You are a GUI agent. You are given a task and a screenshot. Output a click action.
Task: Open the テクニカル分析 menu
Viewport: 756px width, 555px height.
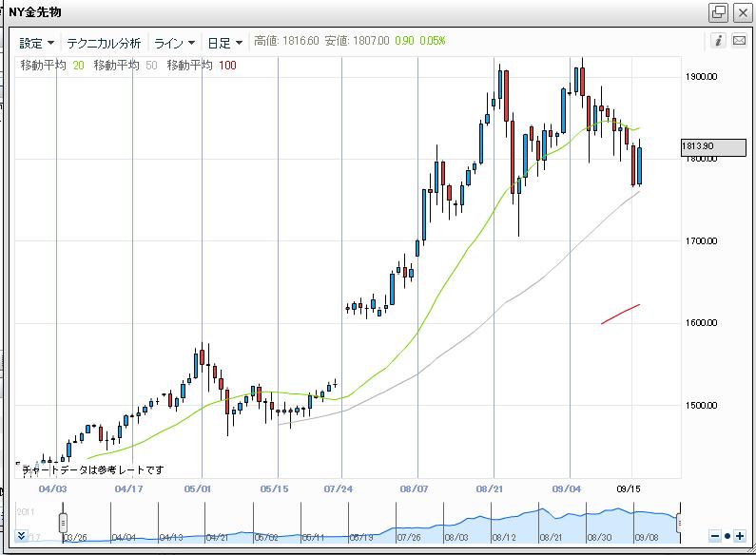104,44
